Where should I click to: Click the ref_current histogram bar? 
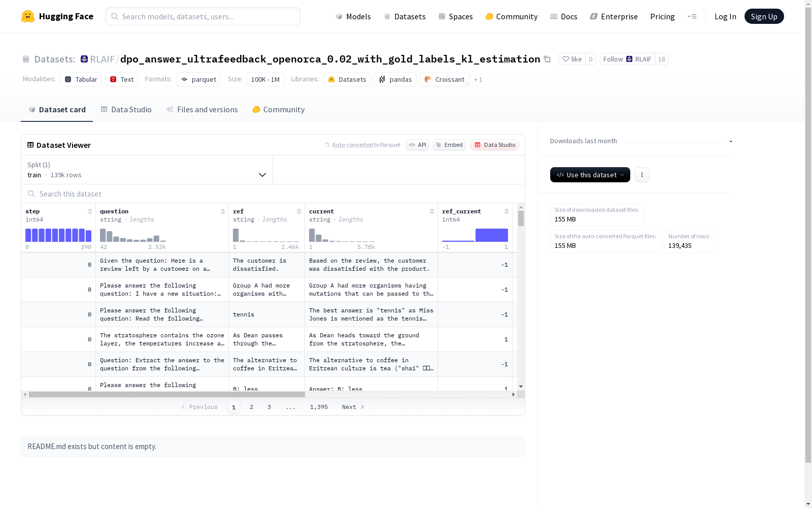[x=492, y=235]
